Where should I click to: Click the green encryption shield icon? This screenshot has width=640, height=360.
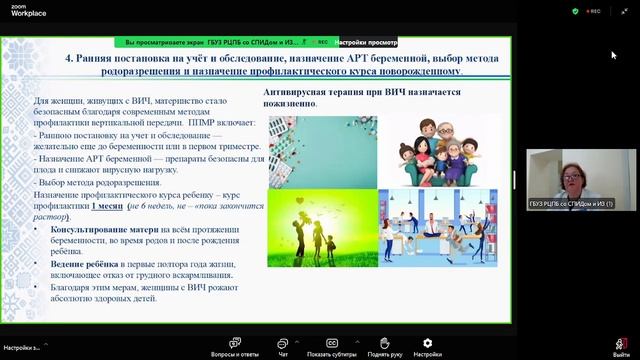575,11
